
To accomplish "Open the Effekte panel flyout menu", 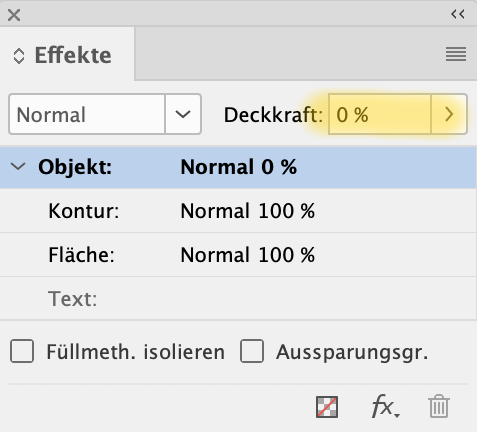I will point(456,54).
